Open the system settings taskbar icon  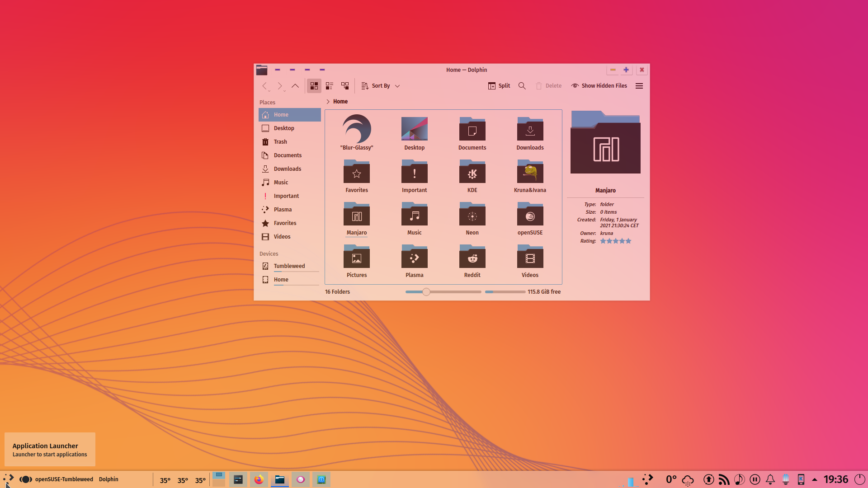[238, 479]
